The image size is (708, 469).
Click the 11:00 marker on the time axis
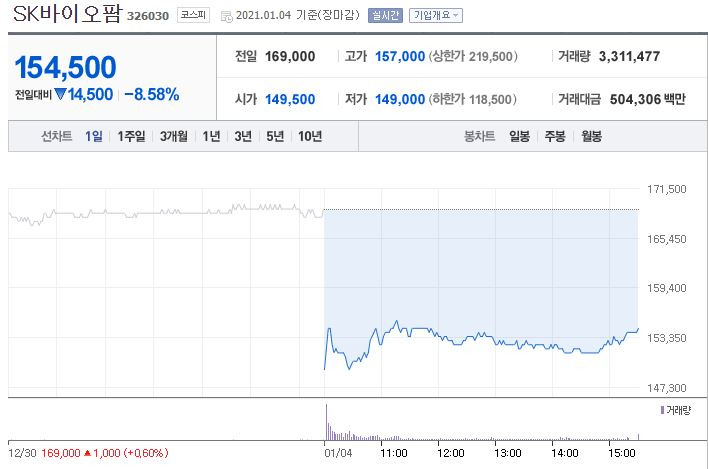394,453
